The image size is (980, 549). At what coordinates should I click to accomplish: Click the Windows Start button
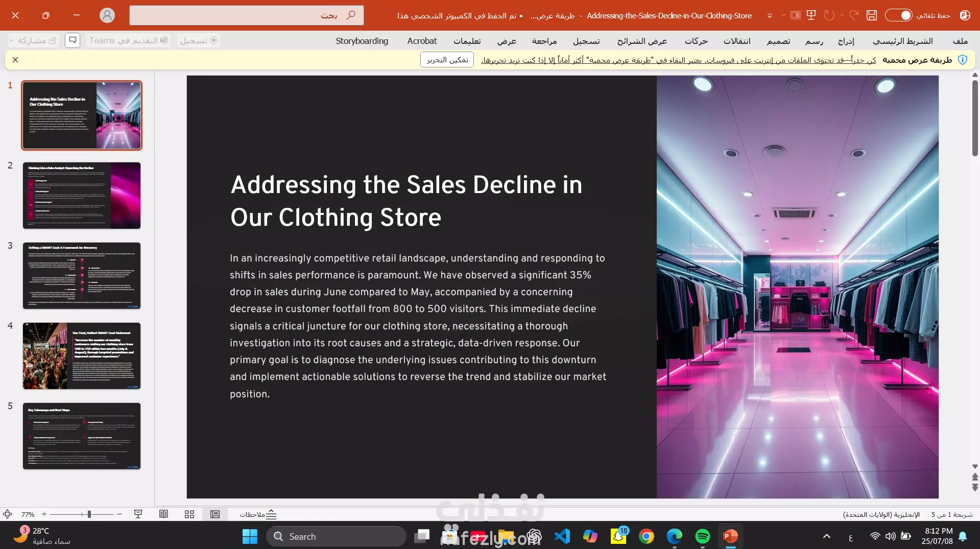coord(250,536)
